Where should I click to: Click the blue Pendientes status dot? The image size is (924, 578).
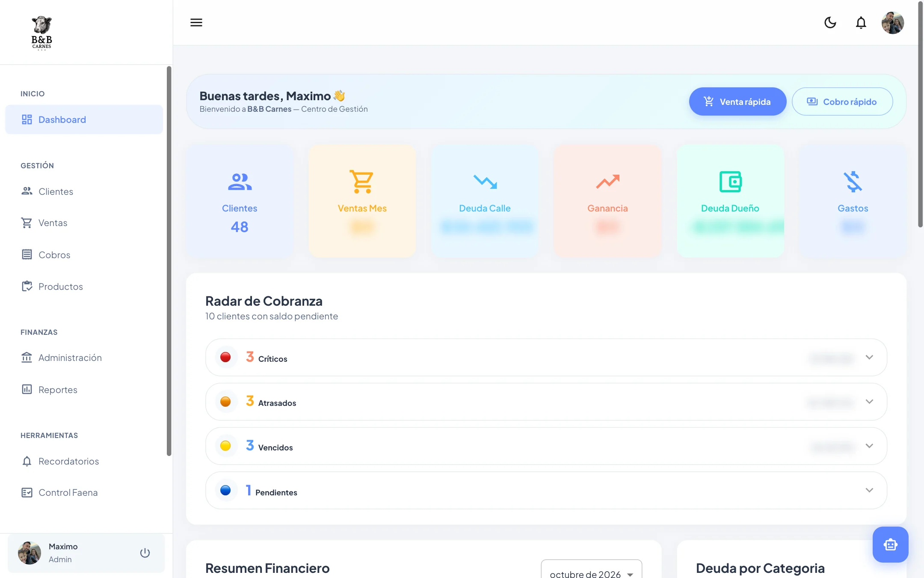coord(225,490)
